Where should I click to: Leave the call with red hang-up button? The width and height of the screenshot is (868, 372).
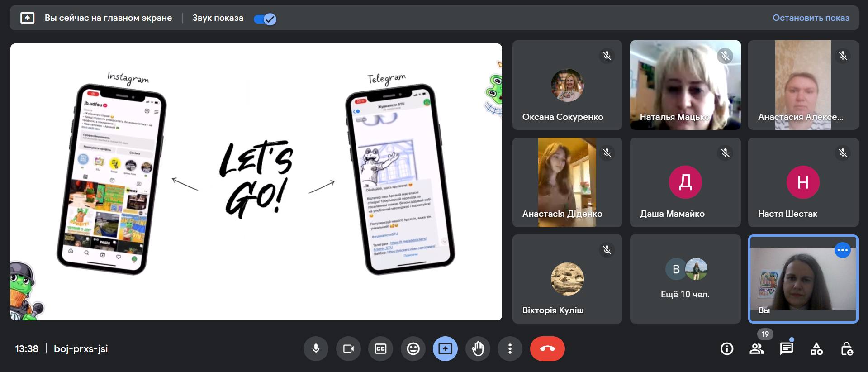coord(547,348)
